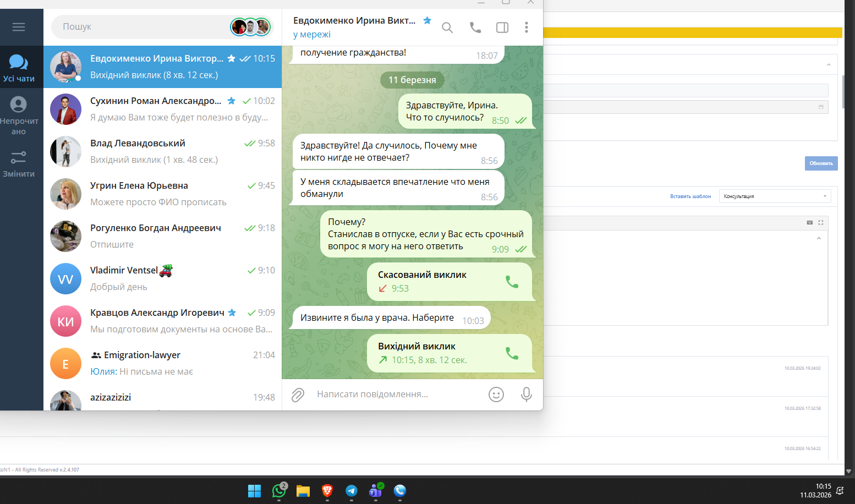Open the blue phone app on the taskbar
The image size is (855, 504).
(400, 491)
